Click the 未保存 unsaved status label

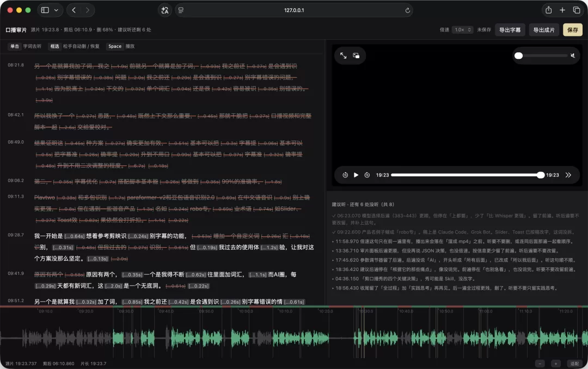coord(484,29)
